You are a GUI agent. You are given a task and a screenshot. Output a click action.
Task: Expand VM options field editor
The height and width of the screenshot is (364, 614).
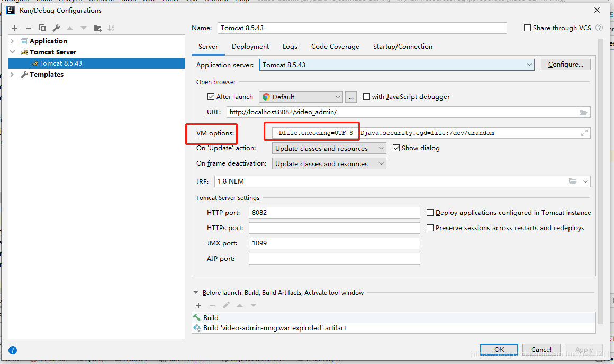pos(584,133)
